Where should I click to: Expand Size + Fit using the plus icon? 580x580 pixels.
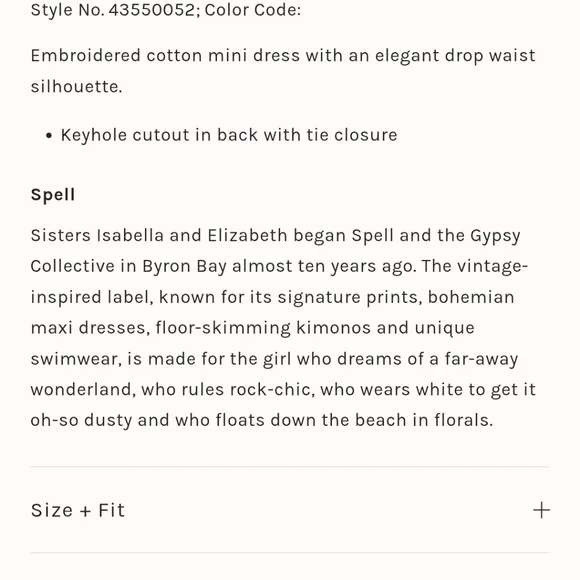point(541,510)
